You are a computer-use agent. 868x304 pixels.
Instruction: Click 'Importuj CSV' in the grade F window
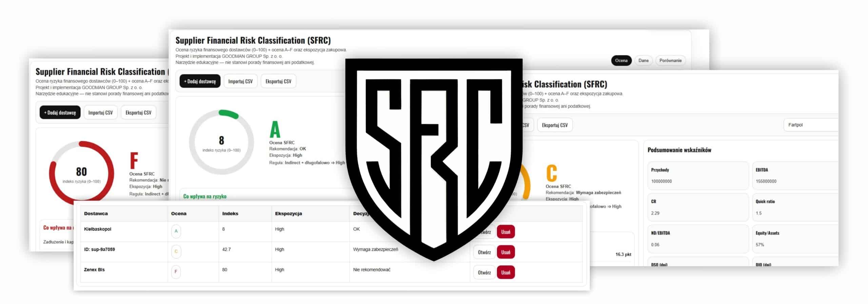click(x=100, y=113)
